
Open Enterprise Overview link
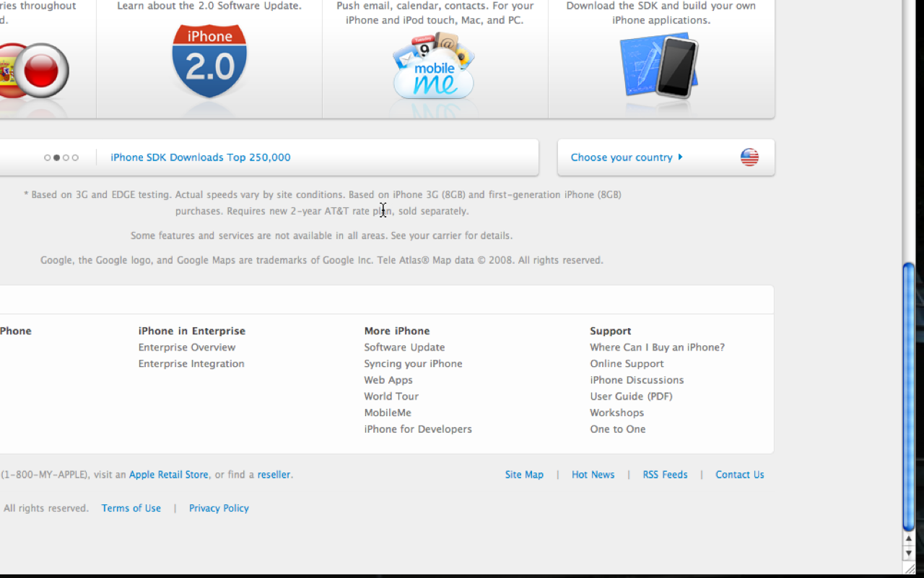pos(187,348)
